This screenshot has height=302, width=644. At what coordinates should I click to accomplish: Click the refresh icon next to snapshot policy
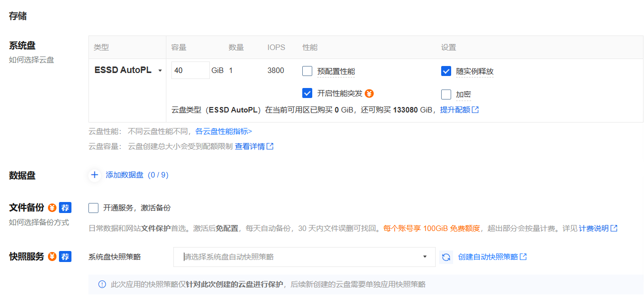pyautogui.click(x=446, y=257)
